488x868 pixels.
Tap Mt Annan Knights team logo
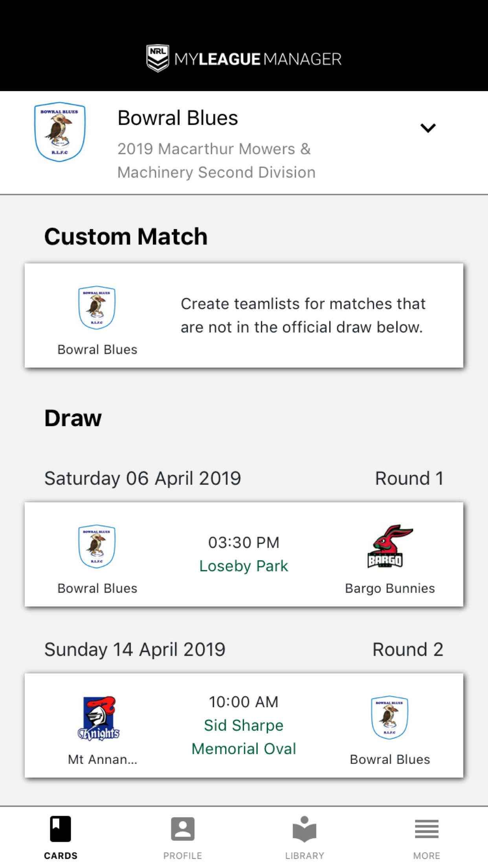pos(98,718)
